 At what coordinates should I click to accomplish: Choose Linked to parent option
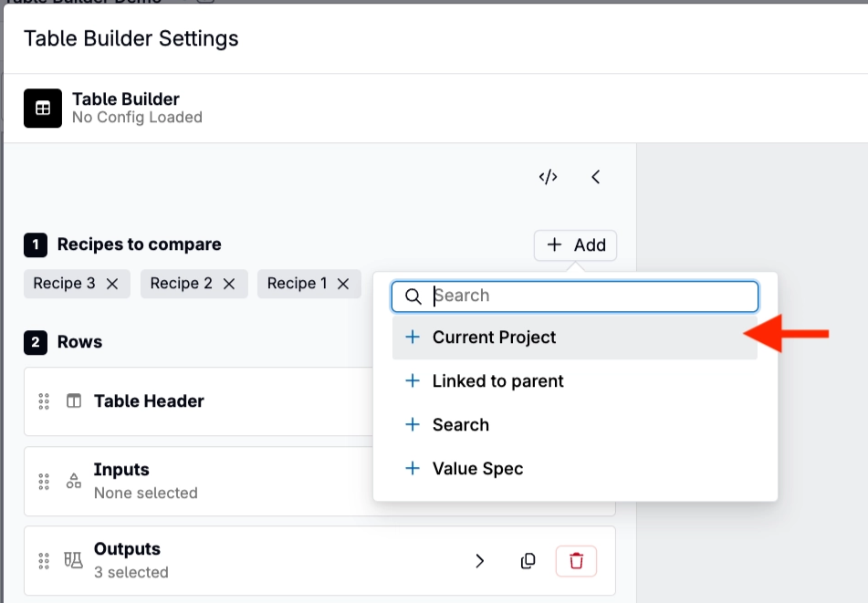click(575, 380)
